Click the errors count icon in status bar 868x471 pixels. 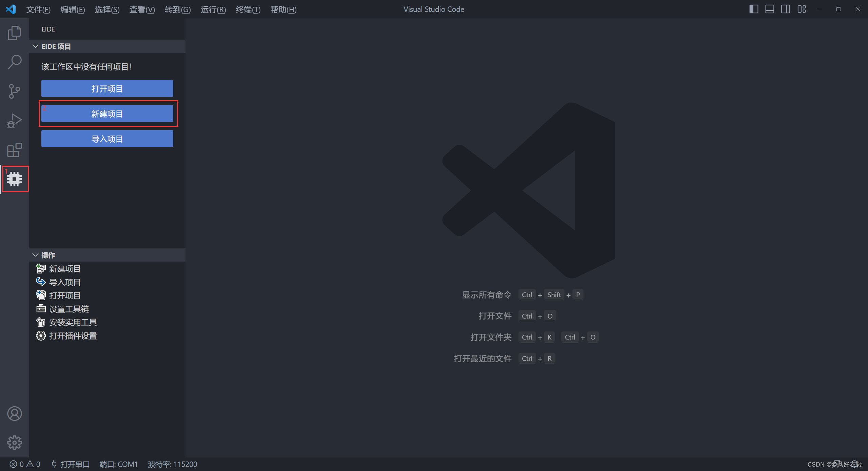(x=13, y=464)
